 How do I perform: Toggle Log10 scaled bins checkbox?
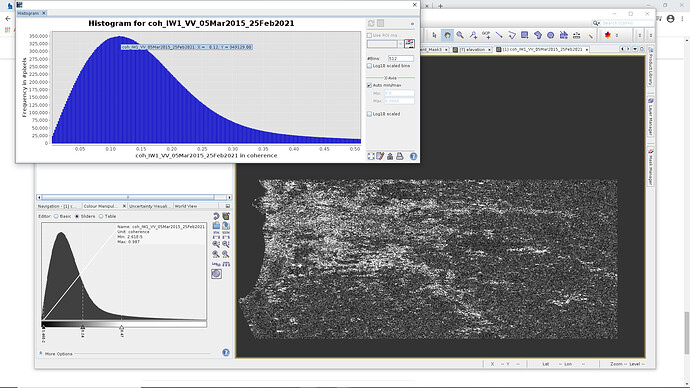click(x=370, y=66)
